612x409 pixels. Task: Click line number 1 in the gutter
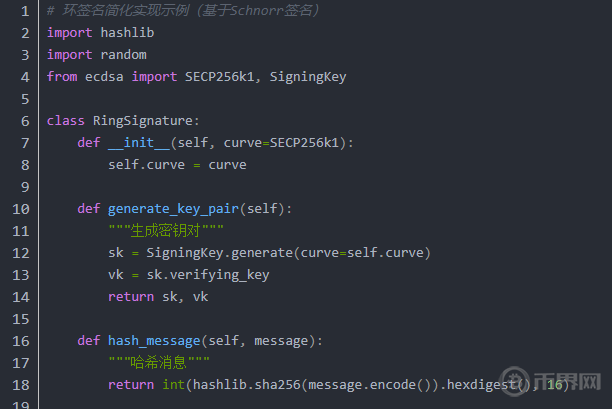(24, 11)
